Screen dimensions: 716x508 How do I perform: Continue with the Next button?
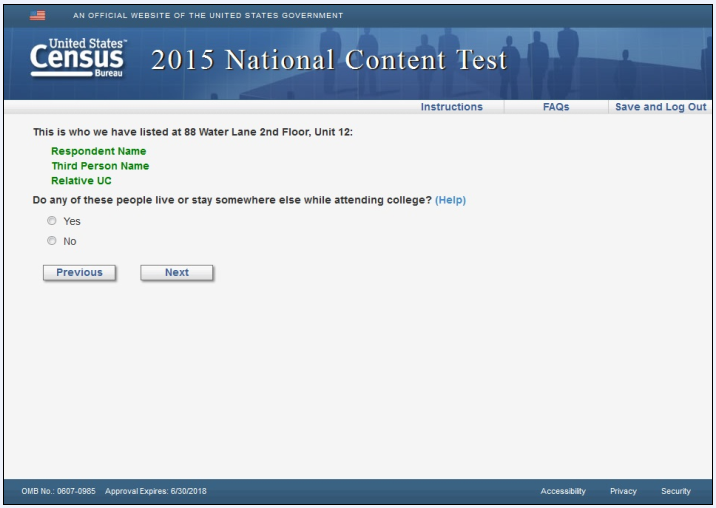pos(177,273)
